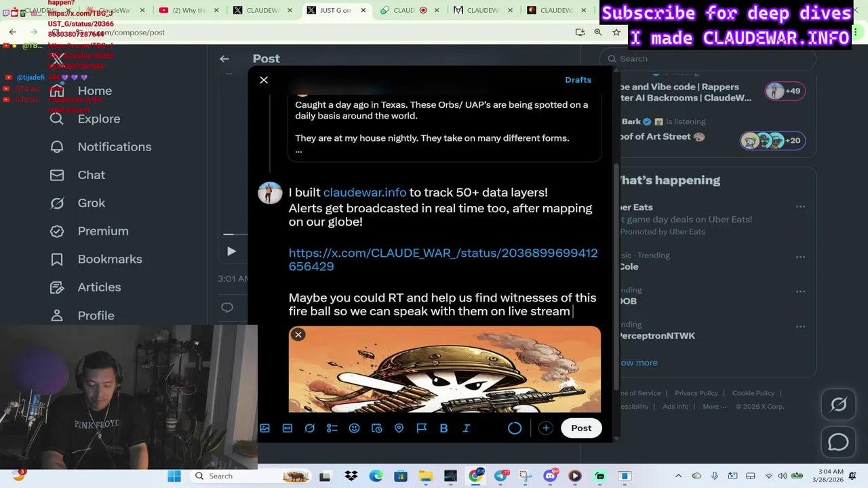
Task: Click the flag icon in composer toolbar
Action: pos(422,428)
